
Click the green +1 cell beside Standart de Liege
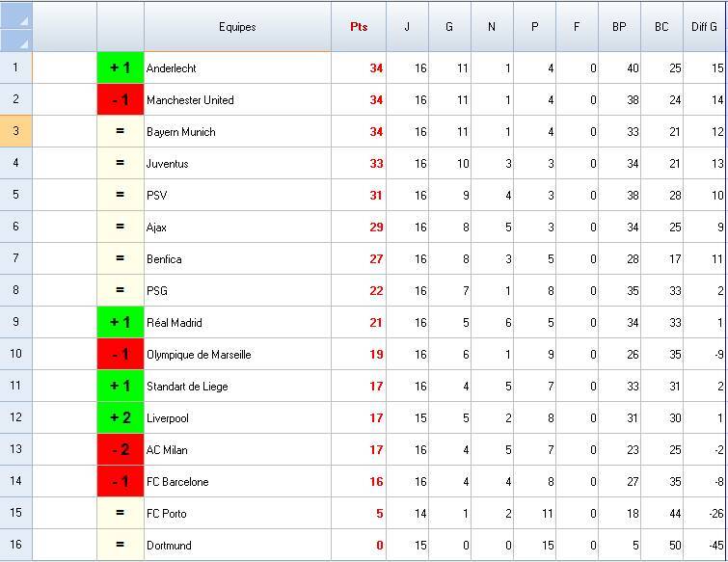click(121, 387)
